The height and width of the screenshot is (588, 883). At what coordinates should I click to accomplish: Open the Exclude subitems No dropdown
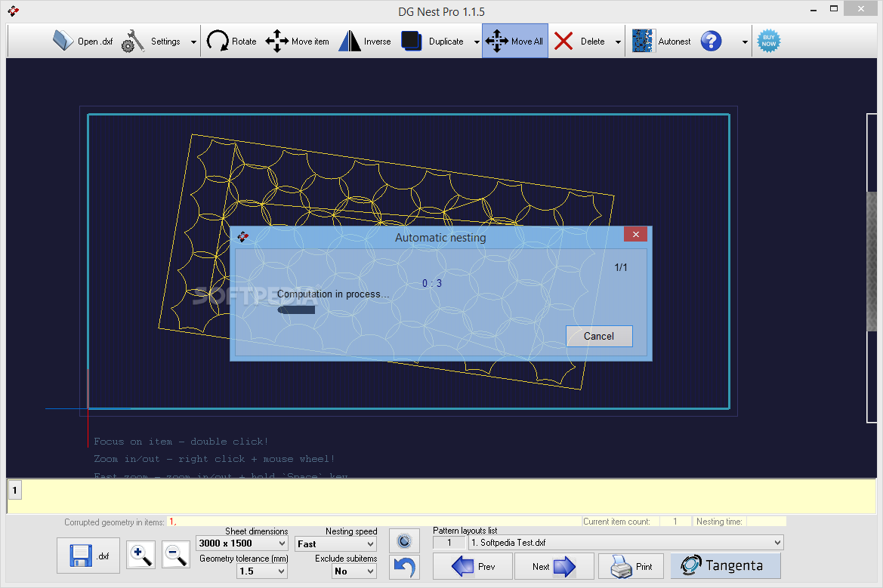(354, 571)
